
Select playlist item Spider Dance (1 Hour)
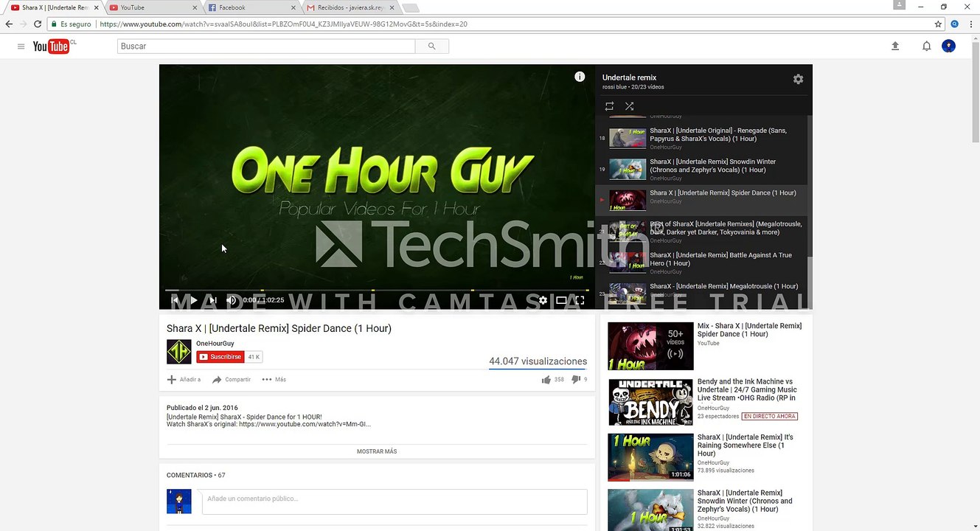[701, 200]
